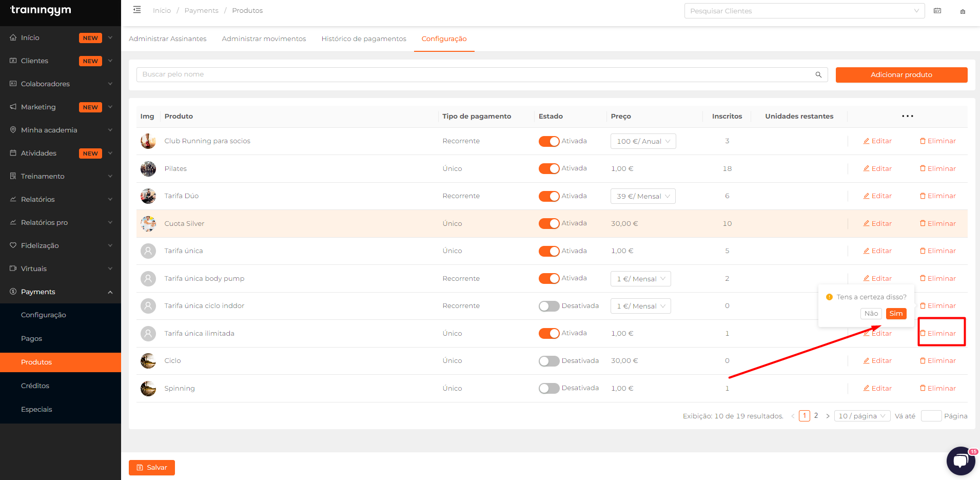
Task: Open Payments breadcrumb link
Action: (x=201, y=11)
